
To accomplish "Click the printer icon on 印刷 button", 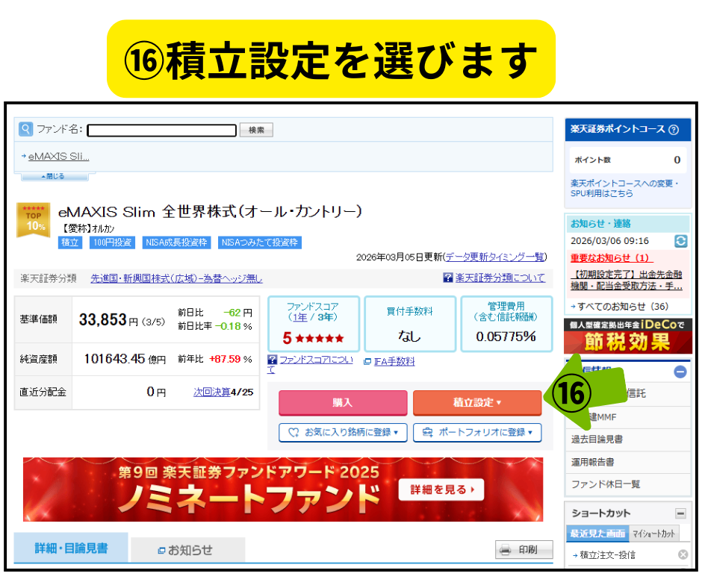I will (x=505, y=549).
